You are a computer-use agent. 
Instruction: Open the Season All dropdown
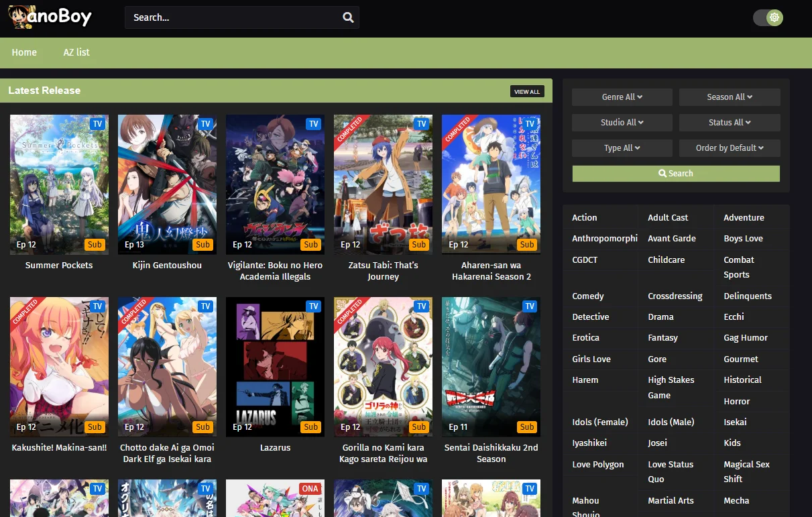pos(730,97)
